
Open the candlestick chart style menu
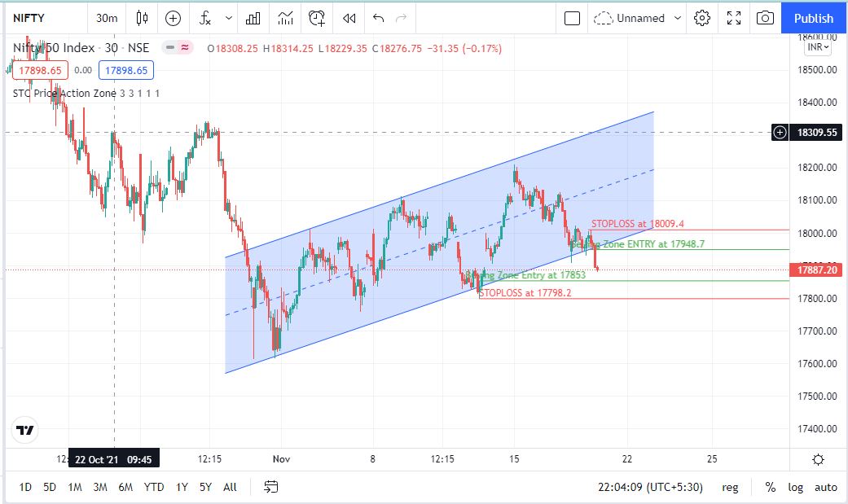click(143, 18)
